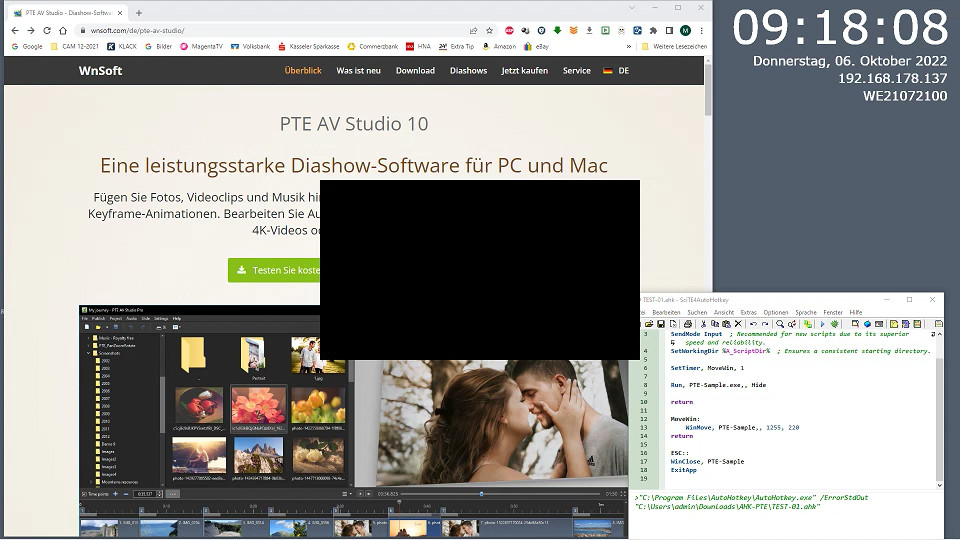
Task: Open Chrome three-dot menu
Action: tap(702, 31)
